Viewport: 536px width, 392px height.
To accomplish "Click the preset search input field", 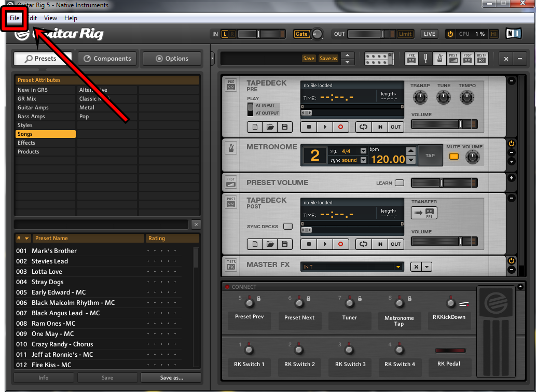I will click(x=101, y=225).
